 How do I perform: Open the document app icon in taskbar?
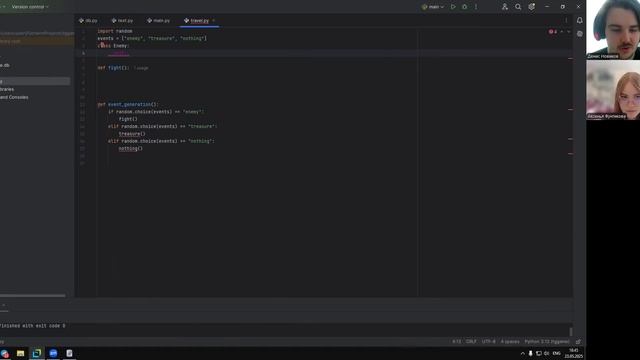click(69, 353)
